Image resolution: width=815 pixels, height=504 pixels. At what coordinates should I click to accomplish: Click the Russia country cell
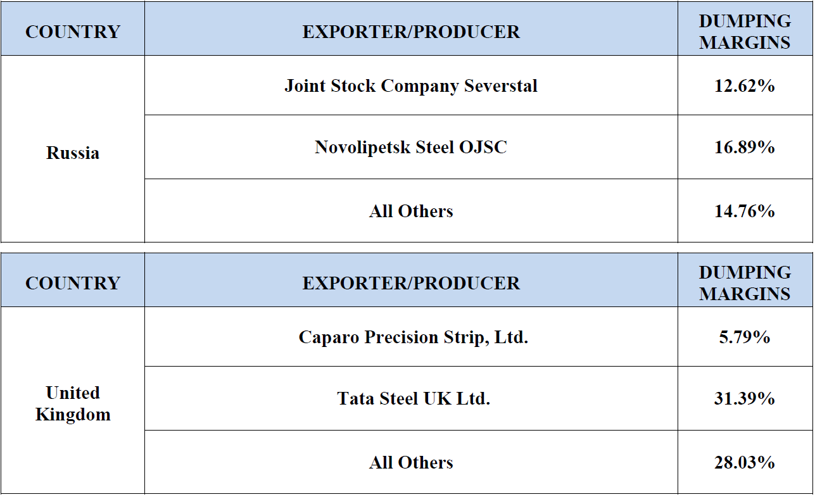click(73, 153)
